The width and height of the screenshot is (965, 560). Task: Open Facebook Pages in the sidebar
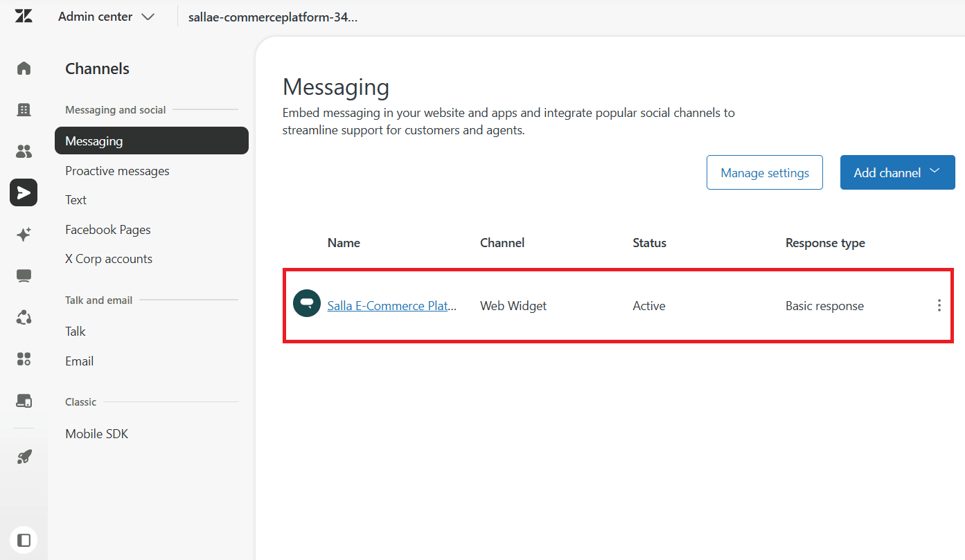point(108,230)
